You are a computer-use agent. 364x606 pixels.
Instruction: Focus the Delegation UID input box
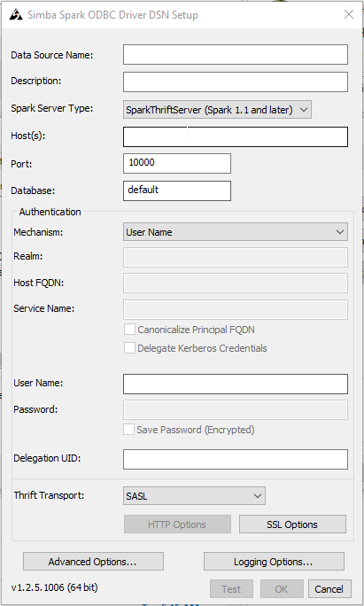236,459
